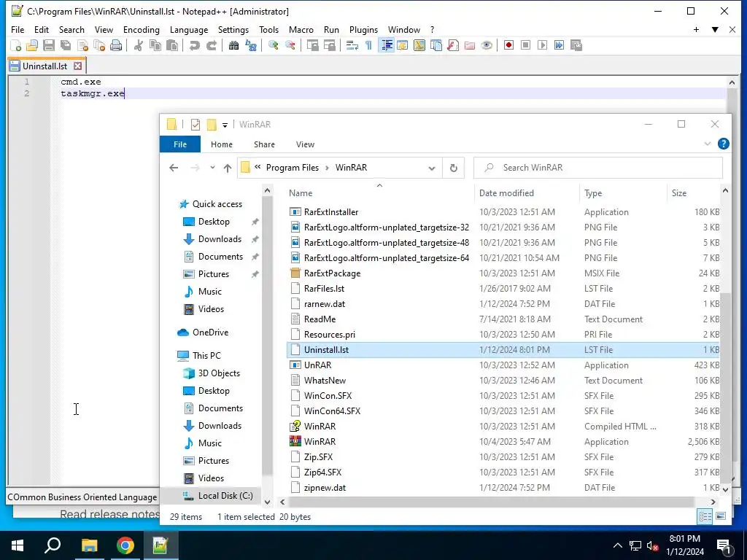Open the Language menu in Notepad++
The width and height of the screenshot is (747, 560).
pyautogui.click(x=189, y=29)
